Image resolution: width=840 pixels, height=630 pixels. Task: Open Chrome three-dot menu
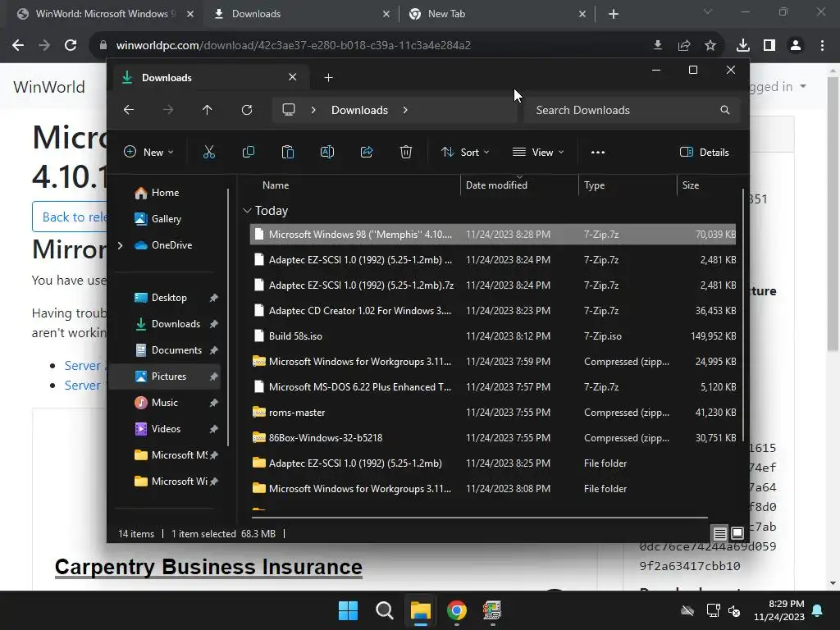[822, 46]
